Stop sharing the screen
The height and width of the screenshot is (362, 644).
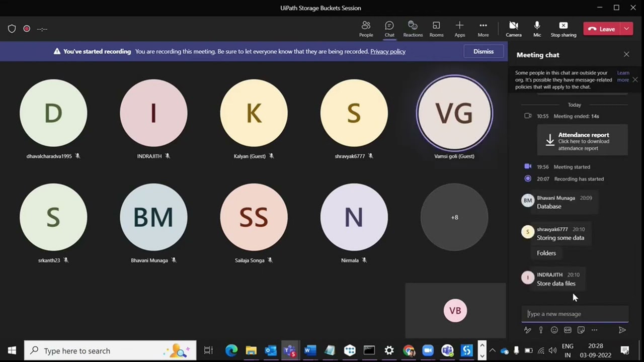(x=563, y=29)
